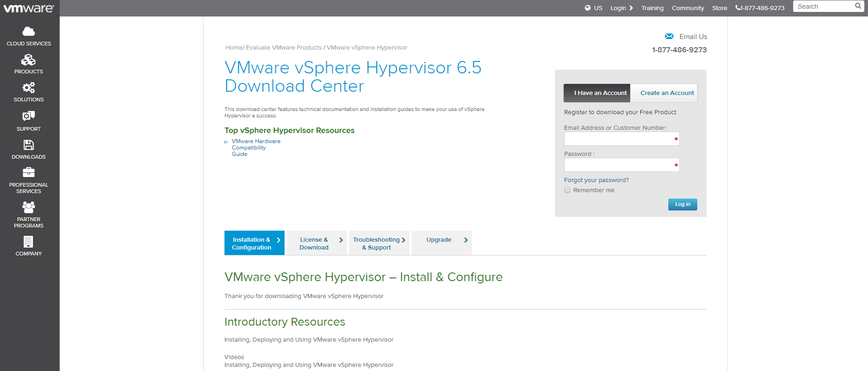868x371 pixels.
Task: Open Solutions gears icon
Action: tap(28, 88)
